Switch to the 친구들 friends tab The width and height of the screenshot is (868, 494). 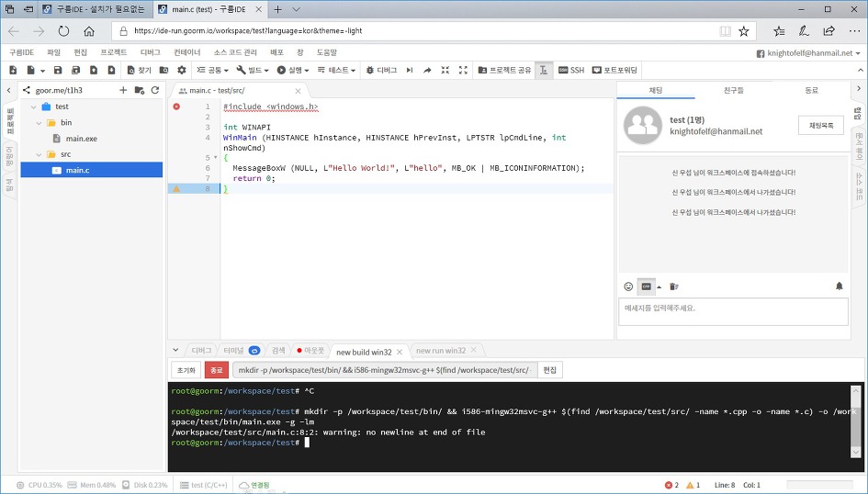734,90
